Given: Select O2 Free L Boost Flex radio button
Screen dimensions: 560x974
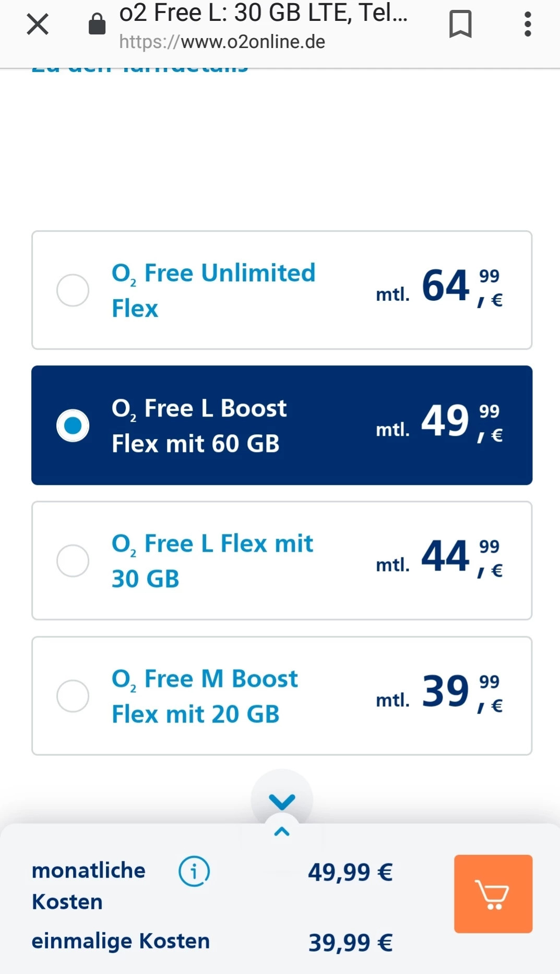Looking at the screenshot, I should pyautogui.click(x=73, y=425).
